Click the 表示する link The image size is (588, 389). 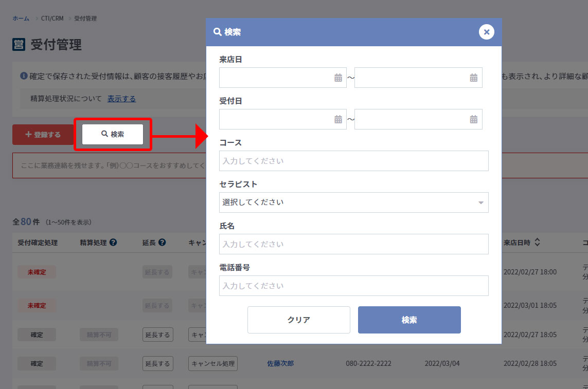point(121,99)
